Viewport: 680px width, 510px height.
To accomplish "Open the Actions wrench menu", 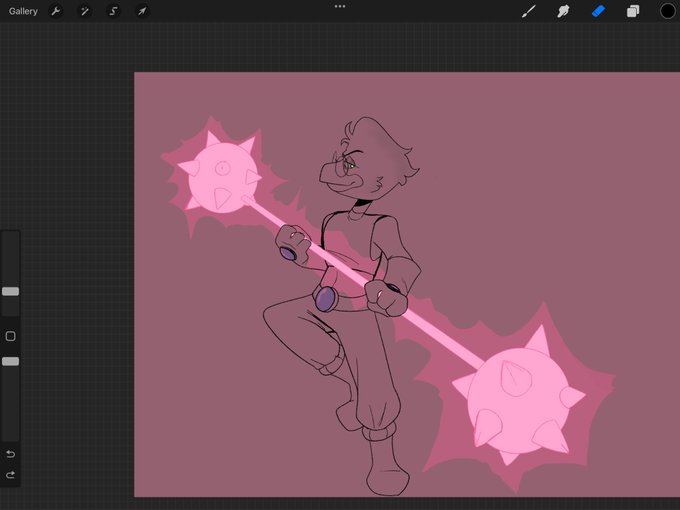I will pos(56,11).
